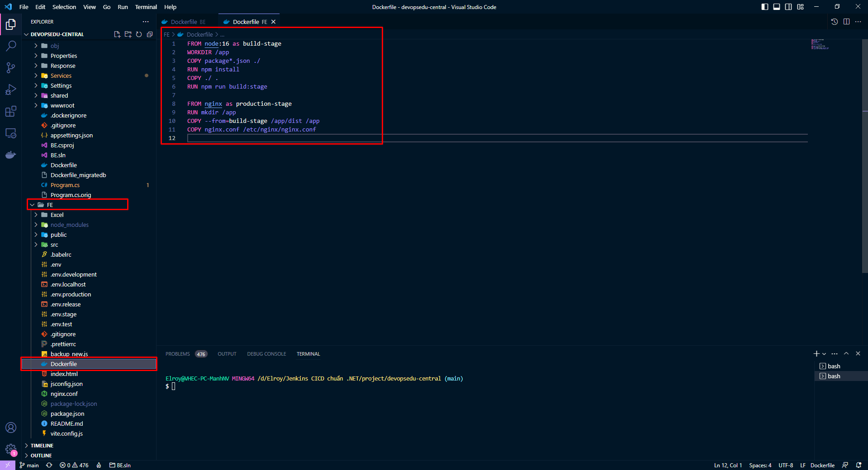
Task: Open the Remote Explorer icon
Action: click(11, 133)
